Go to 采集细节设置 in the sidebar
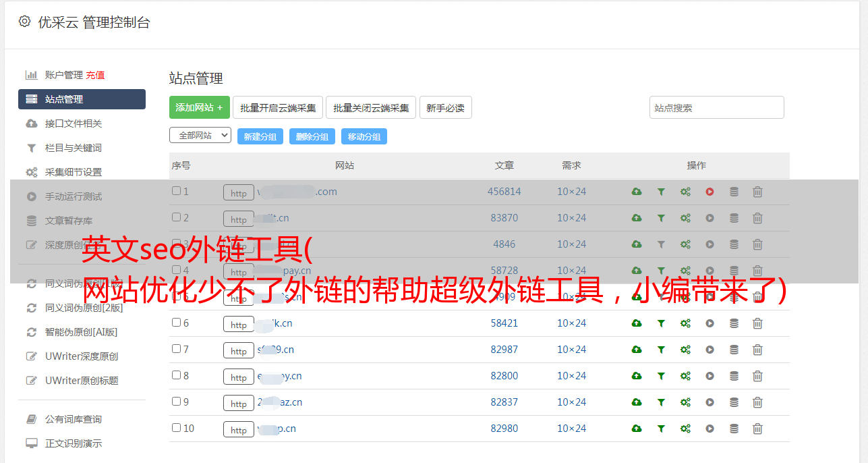The width and height of the screenshot is (868, 463). [74, 172]
